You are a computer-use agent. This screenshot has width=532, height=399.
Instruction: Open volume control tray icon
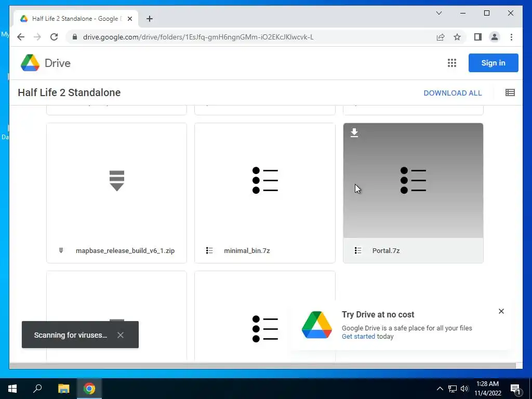click(x=464, y=389)
